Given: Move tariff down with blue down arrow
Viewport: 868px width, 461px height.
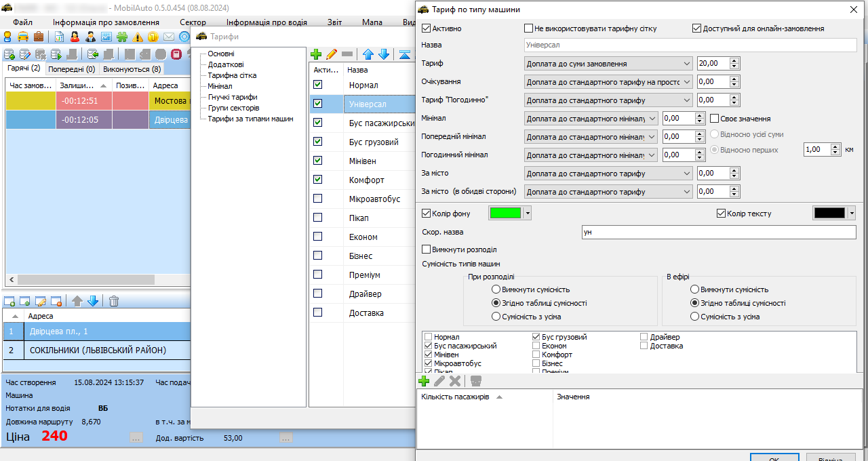Looking at the screenshot, I should 384,54.
